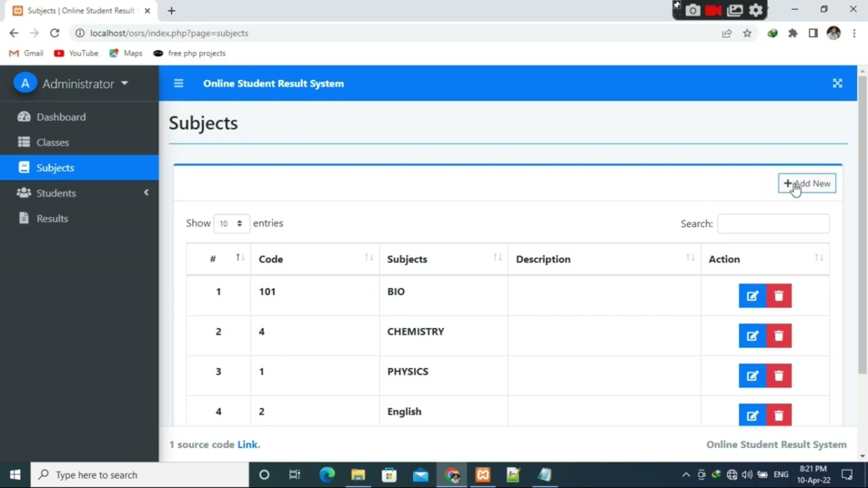Open the Administrator account dropdown
The width and height of the screenshot is (868, 488).
point(85,83)
